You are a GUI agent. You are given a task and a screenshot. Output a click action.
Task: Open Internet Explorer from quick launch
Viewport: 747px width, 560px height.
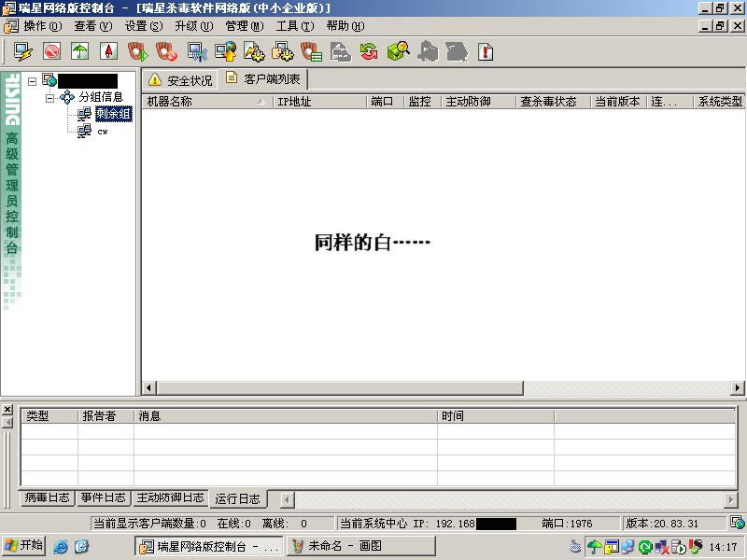tap(61, 546)
